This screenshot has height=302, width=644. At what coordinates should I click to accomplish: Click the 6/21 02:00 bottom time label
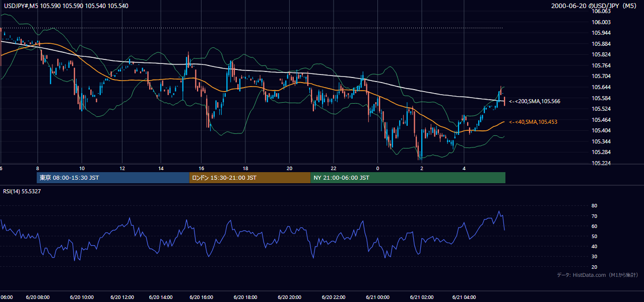[x=422, y=297]
